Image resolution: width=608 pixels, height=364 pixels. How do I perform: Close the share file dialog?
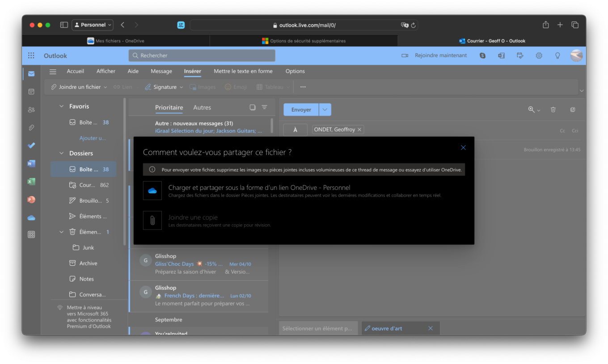point(463,147)
